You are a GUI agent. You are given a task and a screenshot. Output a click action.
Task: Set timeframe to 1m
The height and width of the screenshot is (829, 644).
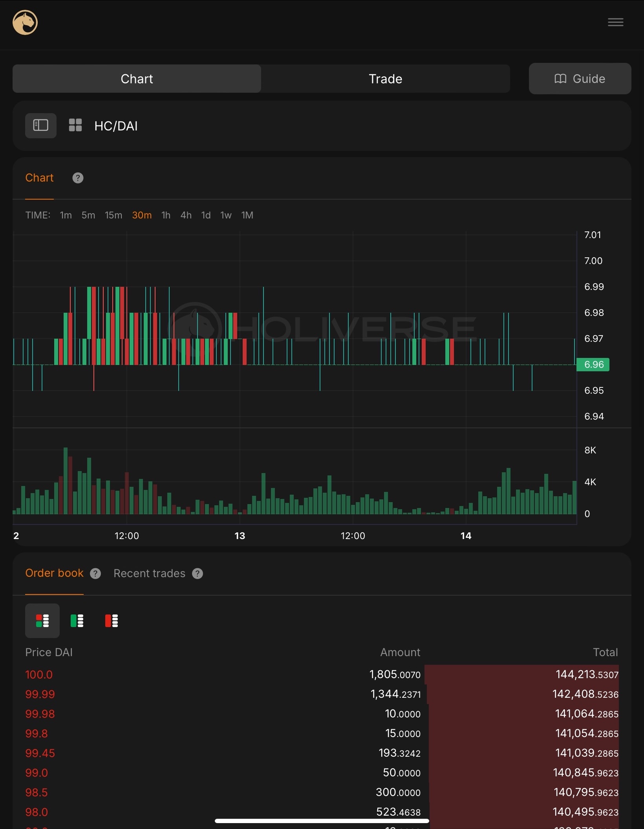click(66, 215)
